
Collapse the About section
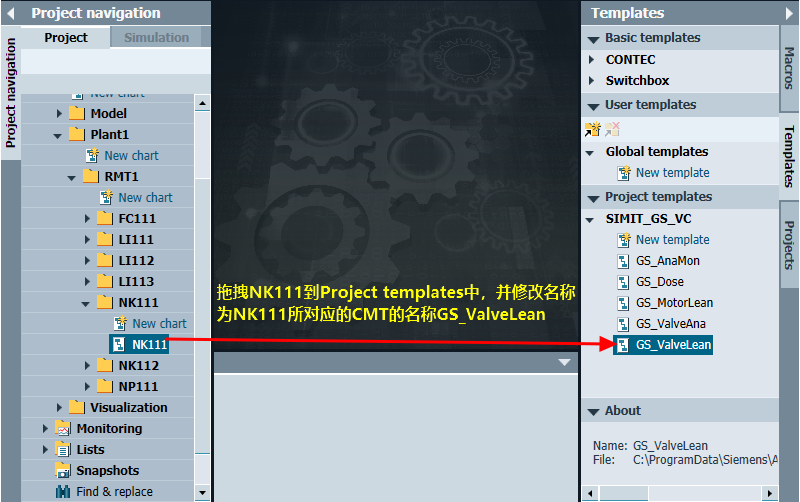pos(593,412)
